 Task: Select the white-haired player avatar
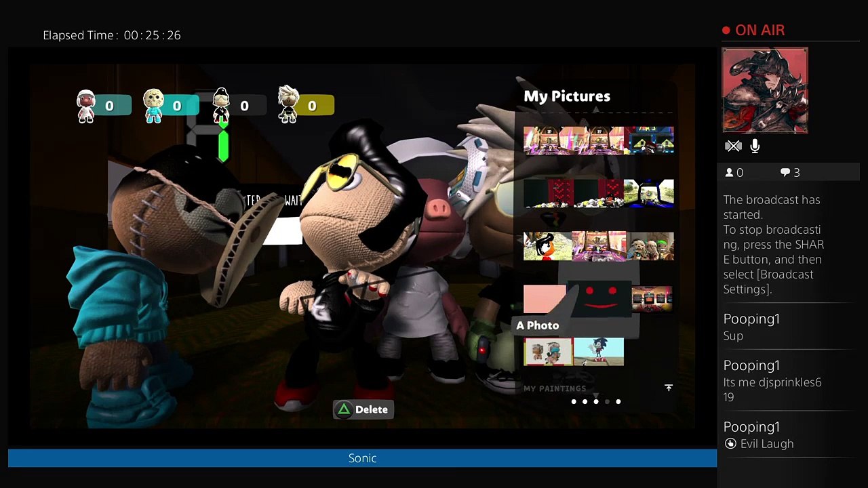coord(288,104)
